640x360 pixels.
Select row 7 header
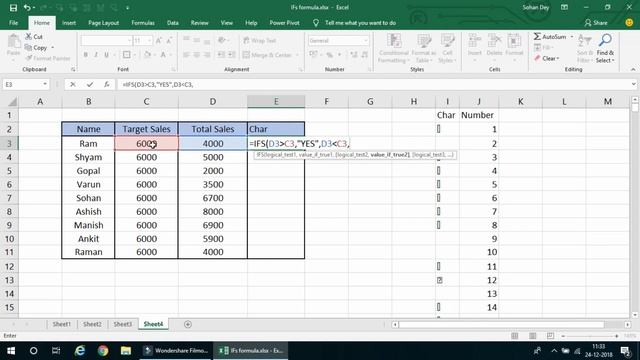click(9, 198)
